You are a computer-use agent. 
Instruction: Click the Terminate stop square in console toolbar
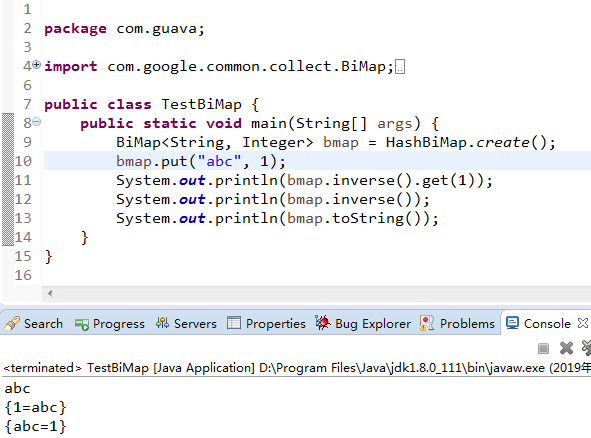click(x=543, y=348)
